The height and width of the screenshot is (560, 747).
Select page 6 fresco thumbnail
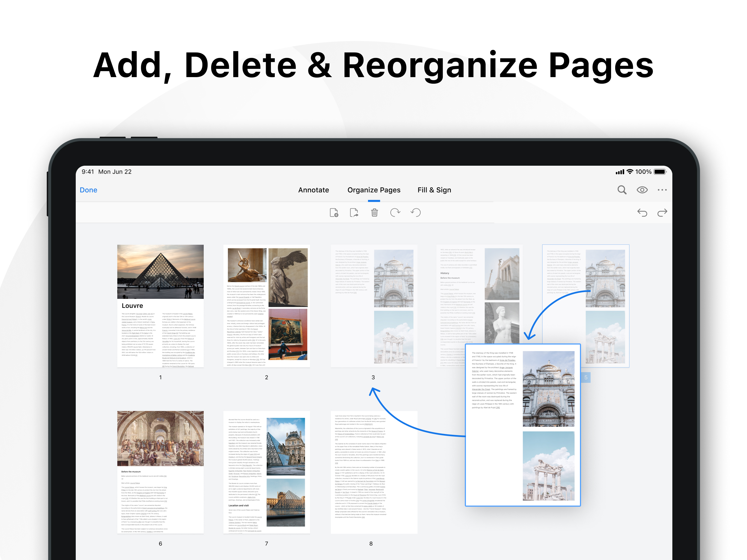point(161,472)
